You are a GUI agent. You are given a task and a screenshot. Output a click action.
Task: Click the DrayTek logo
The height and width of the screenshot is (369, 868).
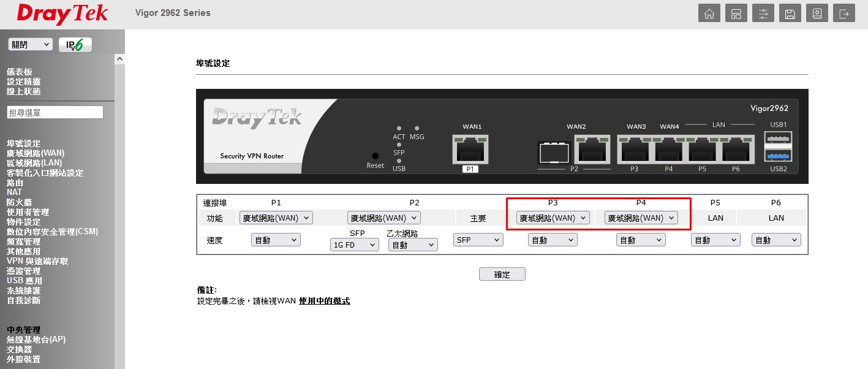coord(62,14)
